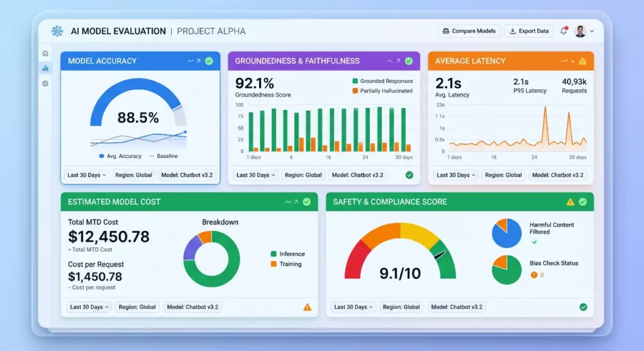
Task: Click the 40,93k Requests value
Action: pos(574,81)
